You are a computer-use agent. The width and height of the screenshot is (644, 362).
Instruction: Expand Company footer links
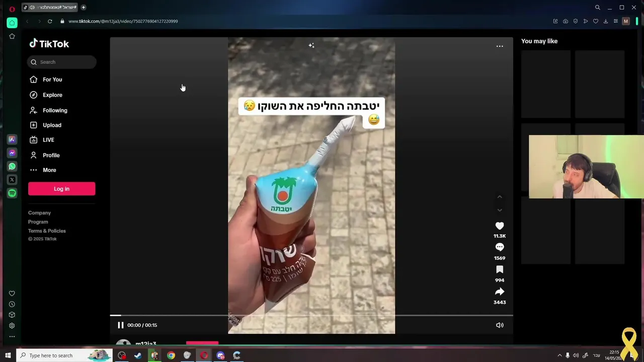[x=39, y=213]
